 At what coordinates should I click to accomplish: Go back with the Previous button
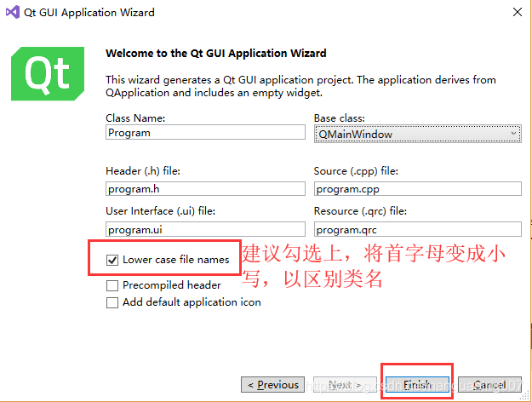pos(272,385)
